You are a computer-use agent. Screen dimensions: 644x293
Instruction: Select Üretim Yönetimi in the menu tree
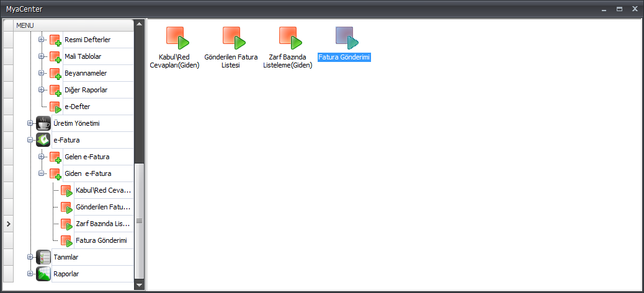77,123
